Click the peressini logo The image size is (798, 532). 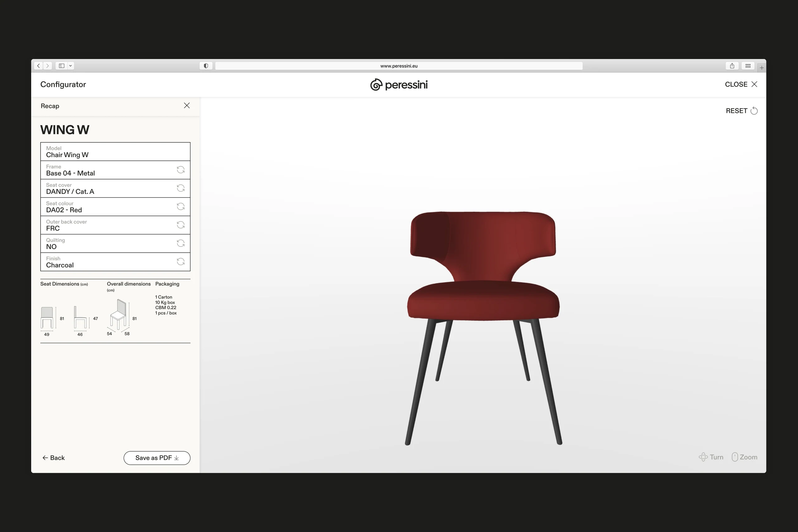(x=399, y=84)
